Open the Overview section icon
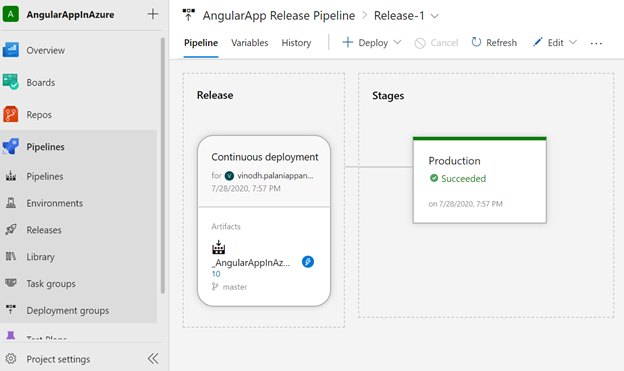Viewport: 624px width, 371px height. [11, 50]
